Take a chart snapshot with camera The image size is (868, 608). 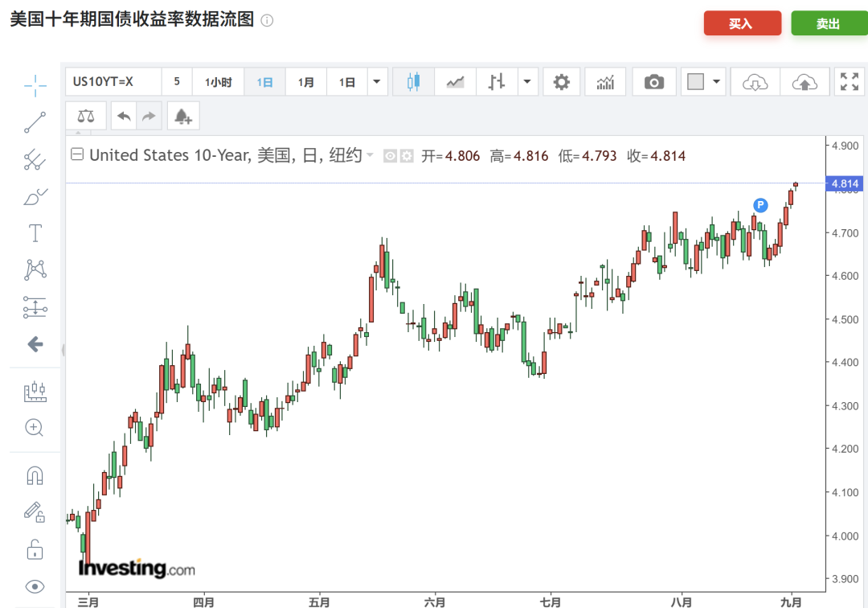pyautogui.click(x=653, y=82)
